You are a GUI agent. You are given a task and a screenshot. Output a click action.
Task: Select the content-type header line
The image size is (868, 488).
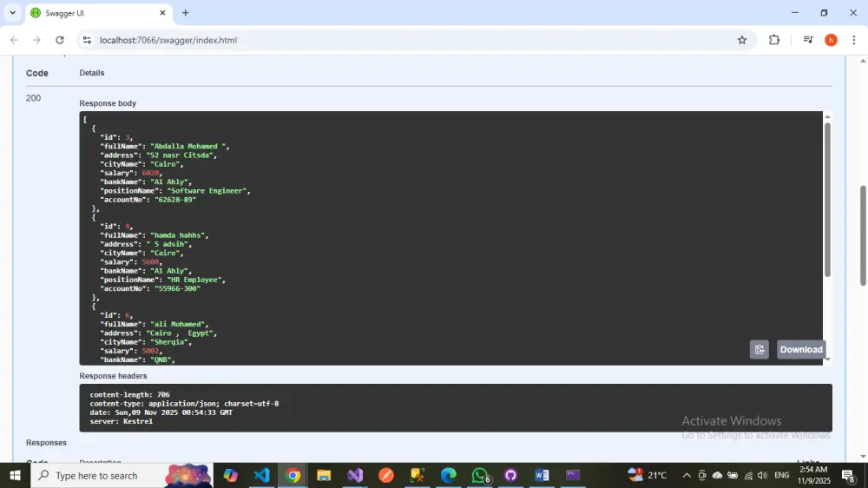(x=184, y=403)
